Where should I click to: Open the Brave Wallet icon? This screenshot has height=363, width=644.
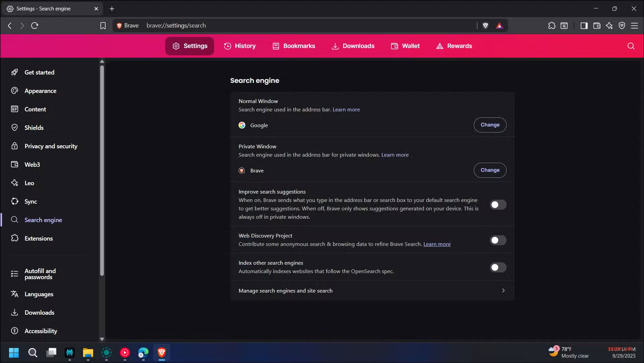click(597, 25)
